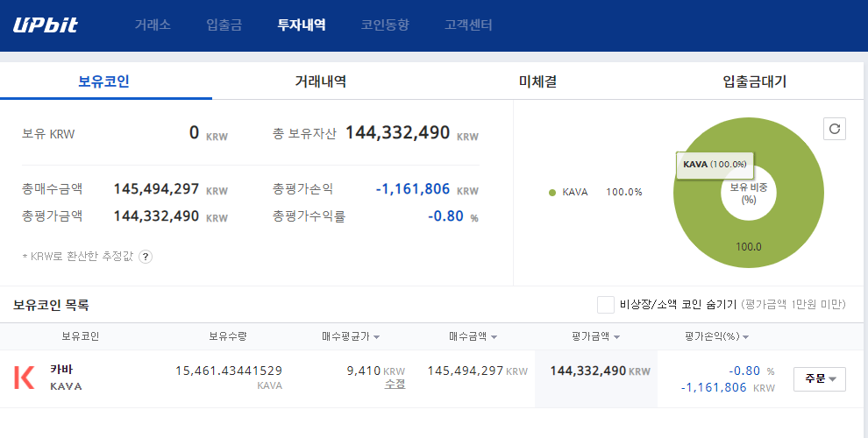
Task: Switch to the 거래내역 tab
Action: coord(320,81)
